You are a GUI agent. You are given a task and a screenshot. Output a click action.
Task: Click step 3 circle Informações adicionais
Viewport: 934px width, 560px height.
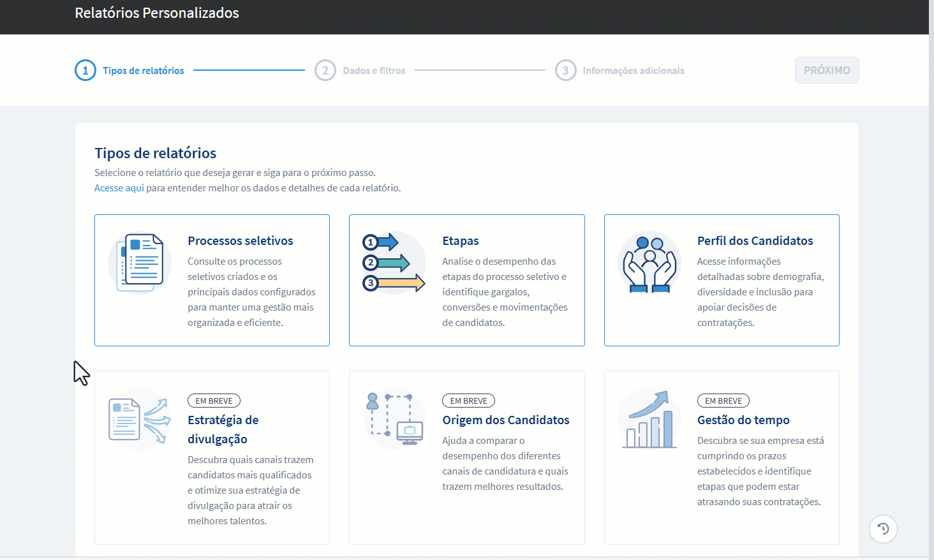566,70
